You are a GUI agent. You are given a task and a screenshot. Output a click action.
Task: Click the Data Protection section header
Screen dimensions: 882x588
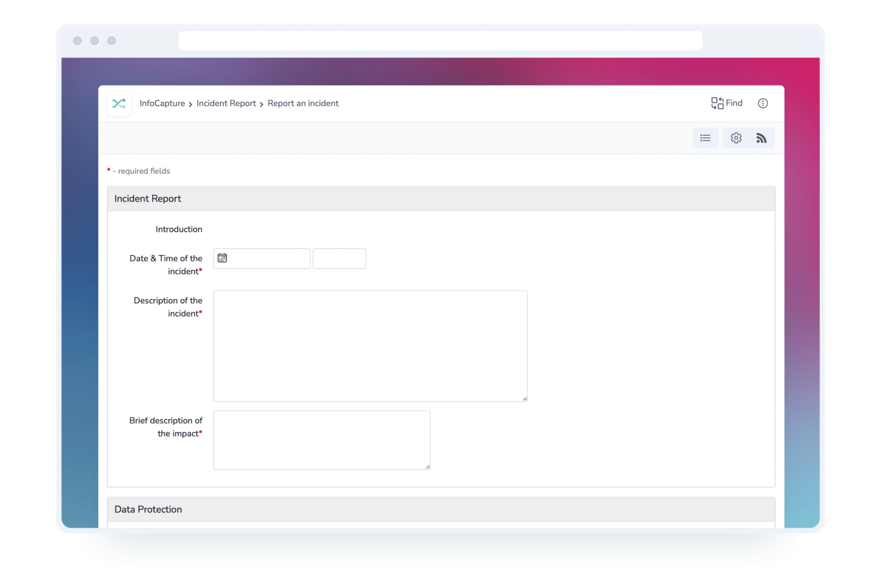(x=148, y=509)
